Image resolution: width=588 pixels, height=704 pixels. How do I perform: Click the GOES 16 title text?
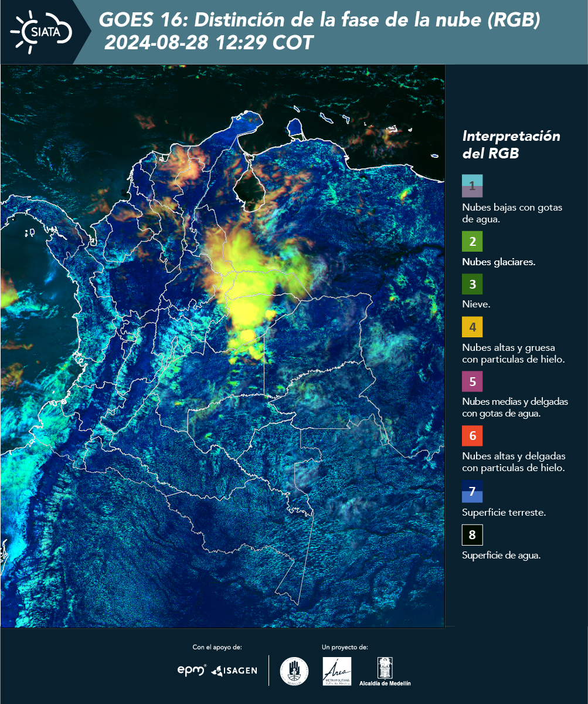coord(320,21)
